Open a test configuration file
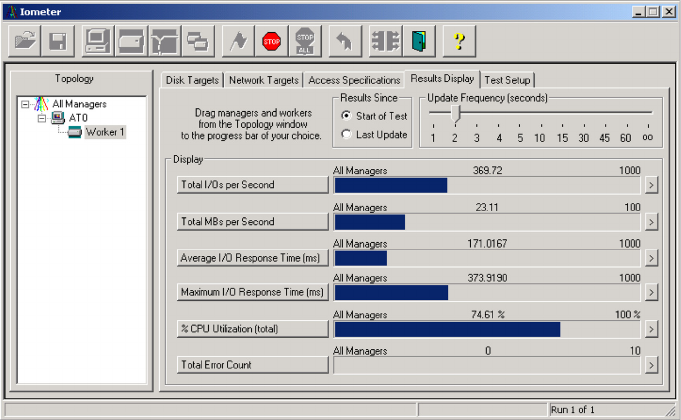 tap(25, 41)
